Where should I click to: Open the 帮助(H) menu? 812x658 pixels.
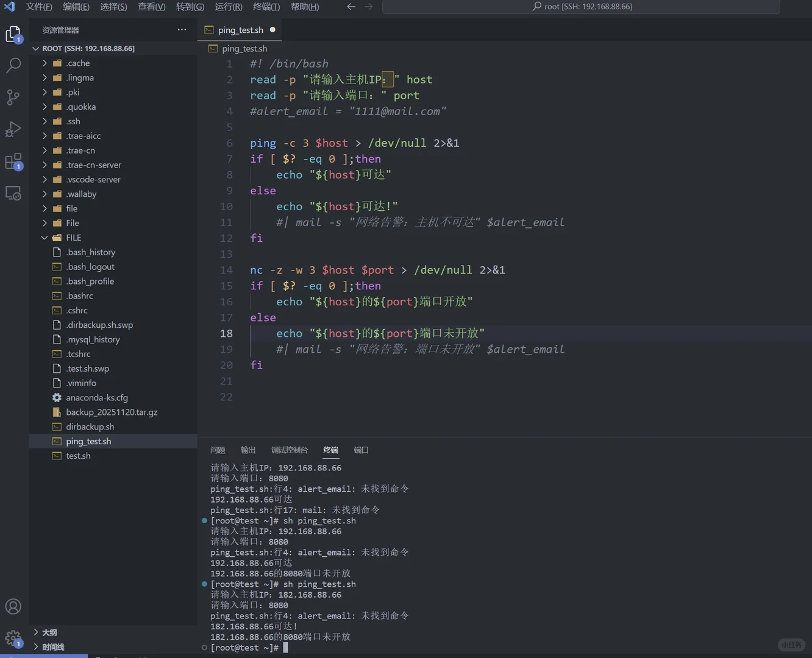point(305,7)
